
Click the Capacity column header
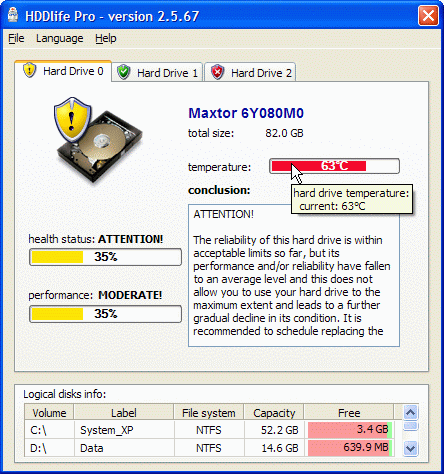tap(274, 413)
